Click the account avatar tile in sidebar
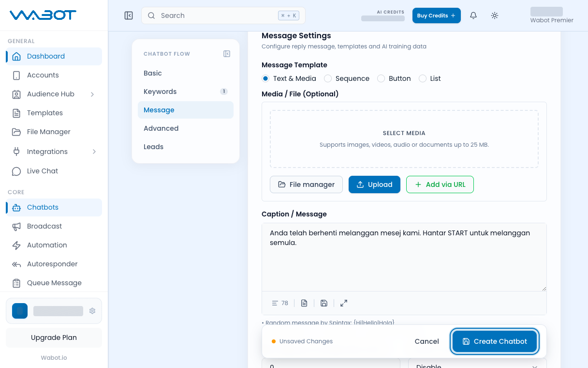Viewport: 588px width, 368px height. click(x=20, y=311)
